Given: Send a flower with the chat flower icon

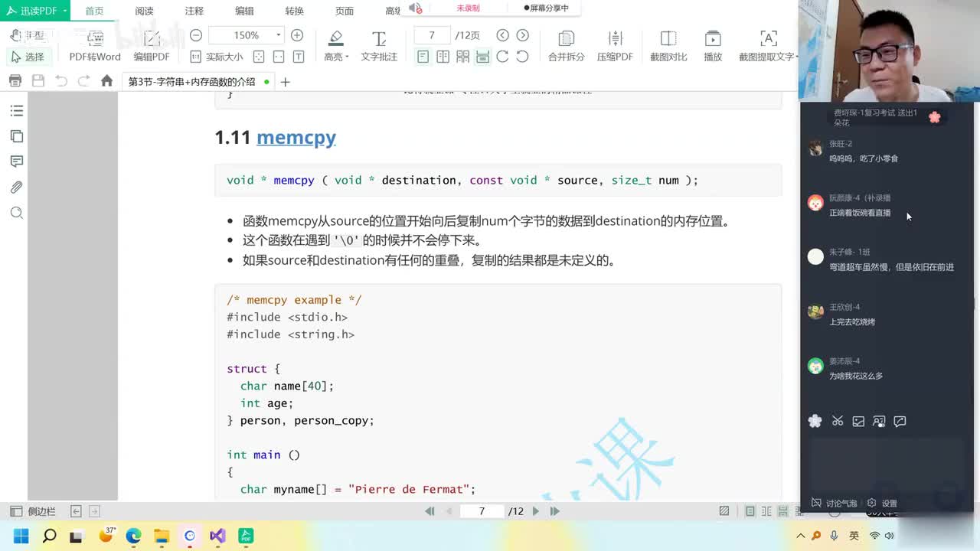Looking at the screenshot, I should (x=815, y=421).
